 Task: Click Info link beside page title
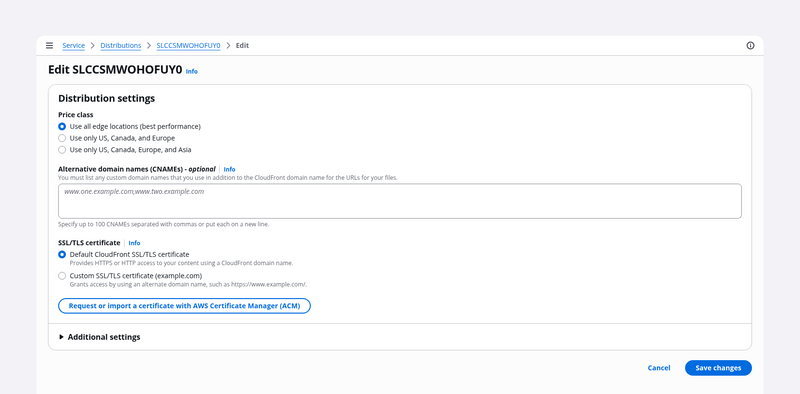tap(191, 71)
